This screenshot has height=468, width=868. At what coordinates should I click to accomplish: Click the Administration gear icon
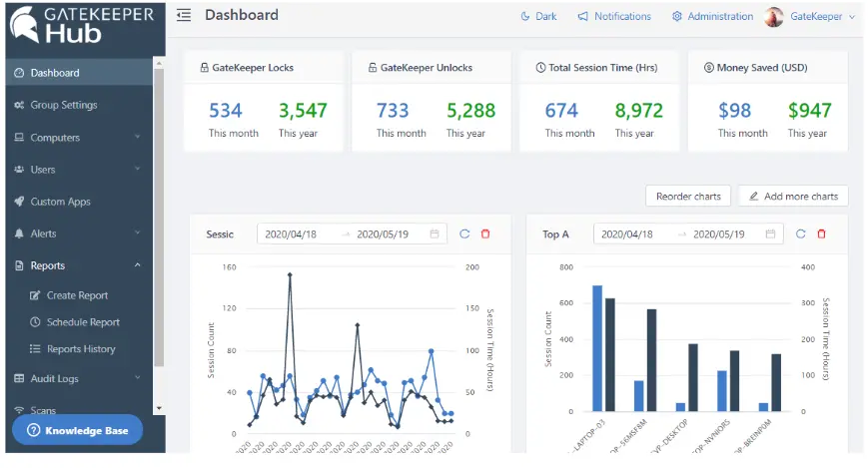tap(677, 17)
